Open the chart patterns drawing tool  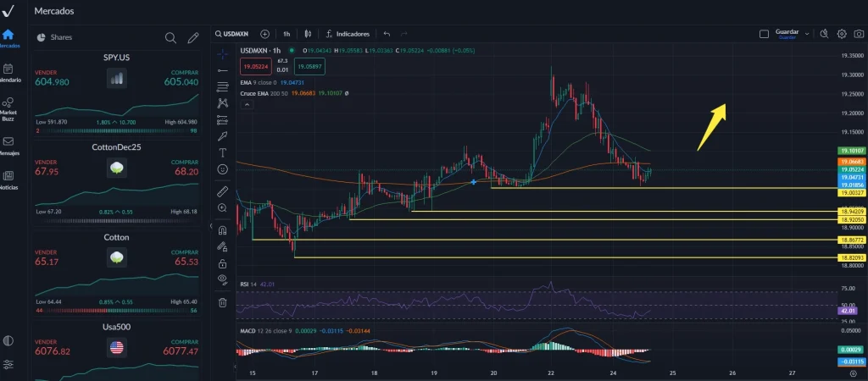223,102
